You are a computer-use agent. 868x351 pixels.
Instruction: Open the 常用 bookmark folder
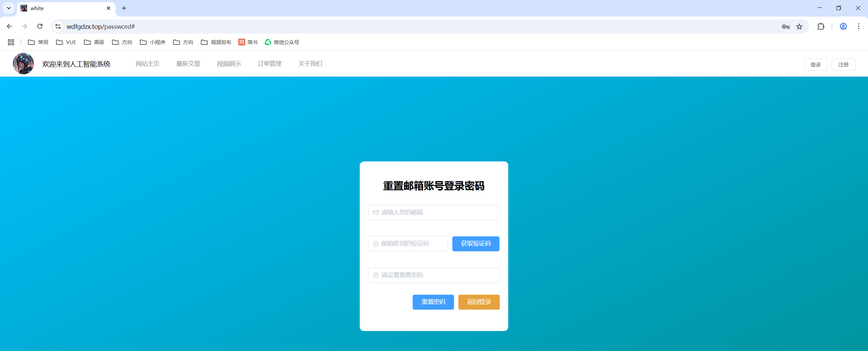point(38,42)
